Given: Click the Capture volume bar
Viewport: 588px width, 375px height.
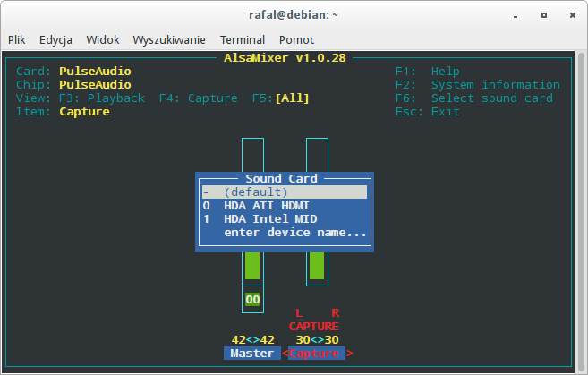Looking at the screenshot, I should pyautogui.click(x=317, y=265).
